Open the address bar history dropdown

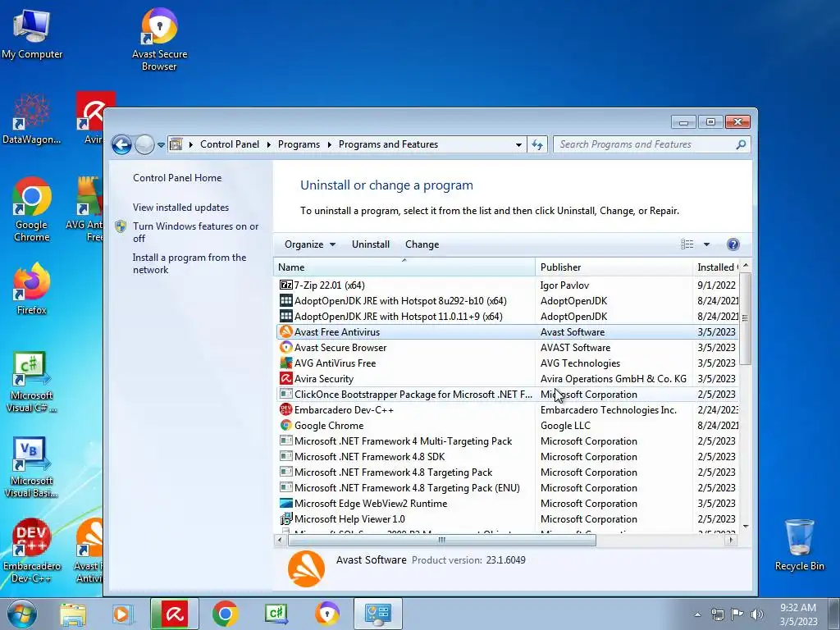click(x=518, y=144)
